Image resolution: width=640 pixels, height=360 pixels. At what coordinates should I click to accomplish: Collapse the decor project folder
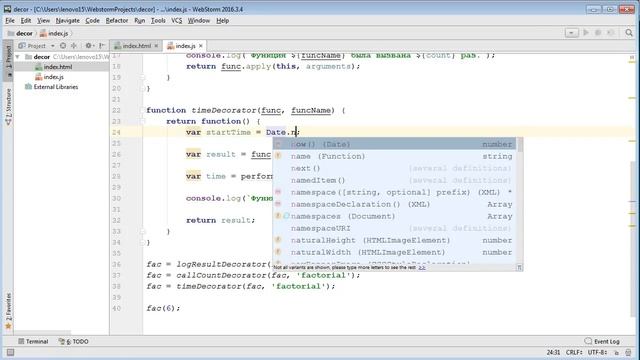tap(18, 57)
